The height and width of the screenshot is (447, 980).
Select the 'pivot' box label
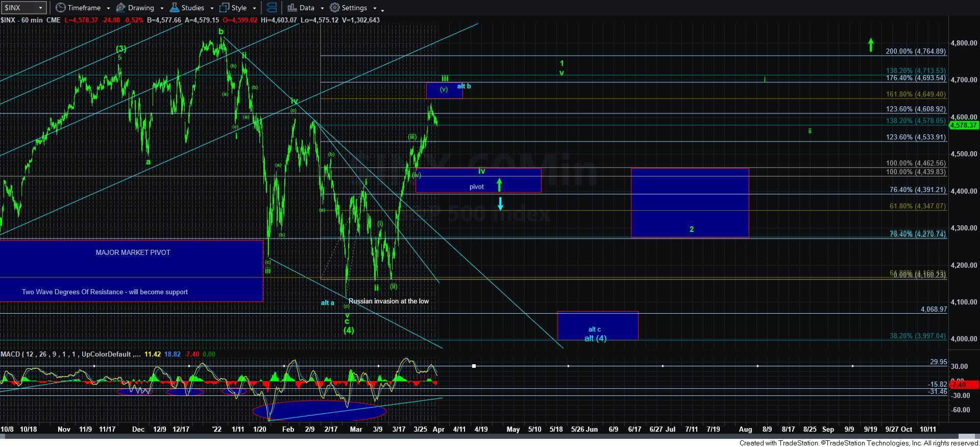(x=476, y=186)
